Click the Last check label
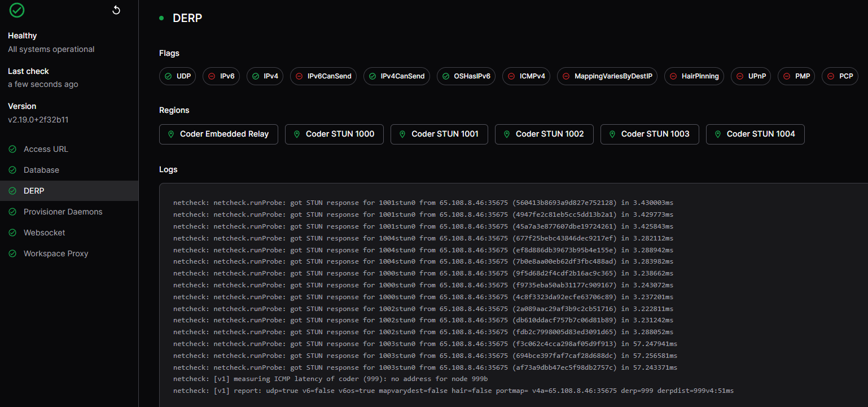The image size is (868, 407). pos(28,71)
